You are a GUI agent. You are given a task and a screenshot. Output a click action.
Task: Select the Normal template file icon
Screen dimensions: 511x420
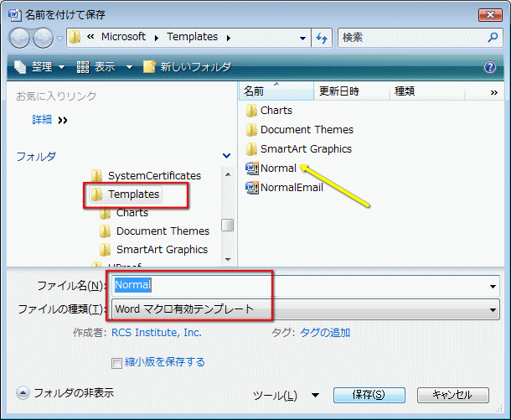click(252, 169)
